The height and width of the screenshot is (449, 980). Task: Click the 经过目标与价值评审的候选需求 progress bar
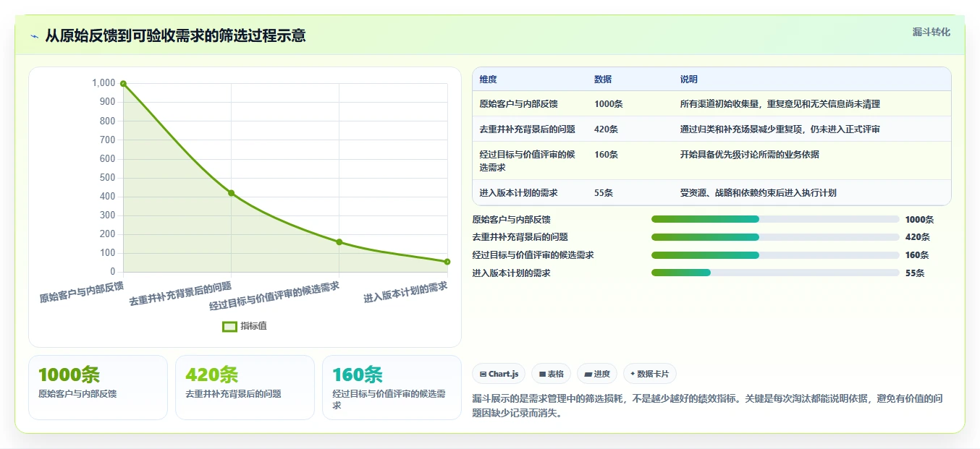click(x=775, y=255)
